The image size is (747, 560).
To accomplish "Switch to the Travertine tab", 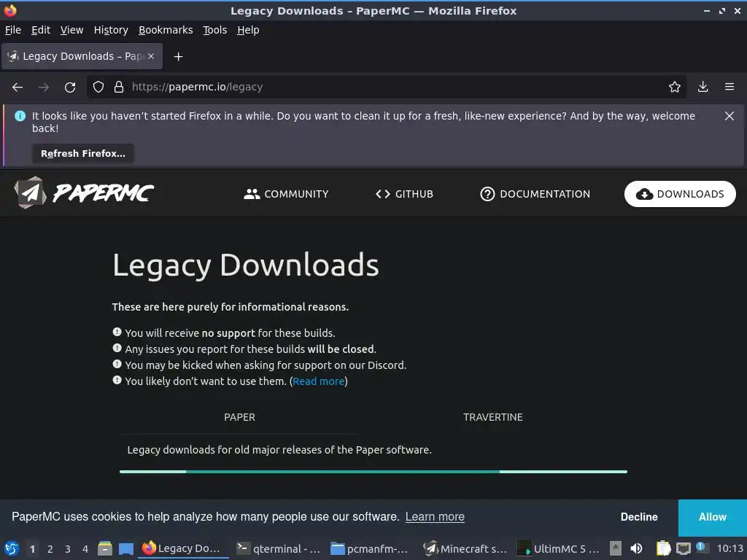I will pos(492,417).
